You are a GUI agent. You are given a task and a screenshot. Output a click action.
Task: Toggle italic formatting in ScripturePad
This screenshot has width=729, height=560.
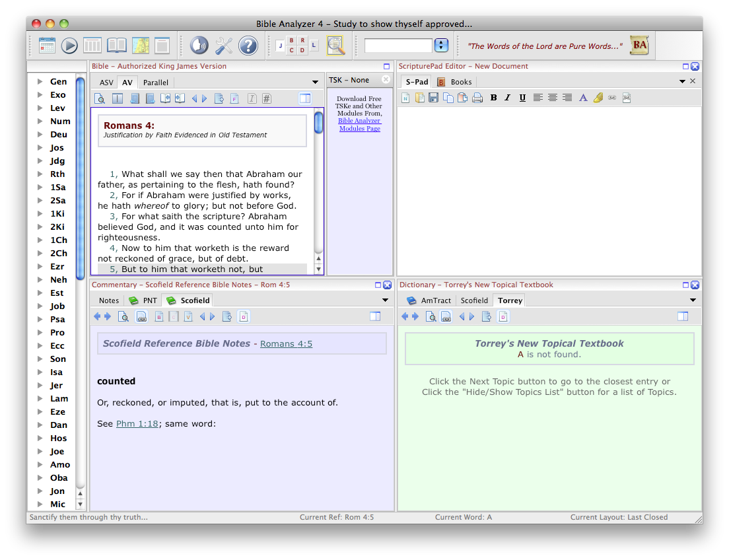[x=508, y=98]
